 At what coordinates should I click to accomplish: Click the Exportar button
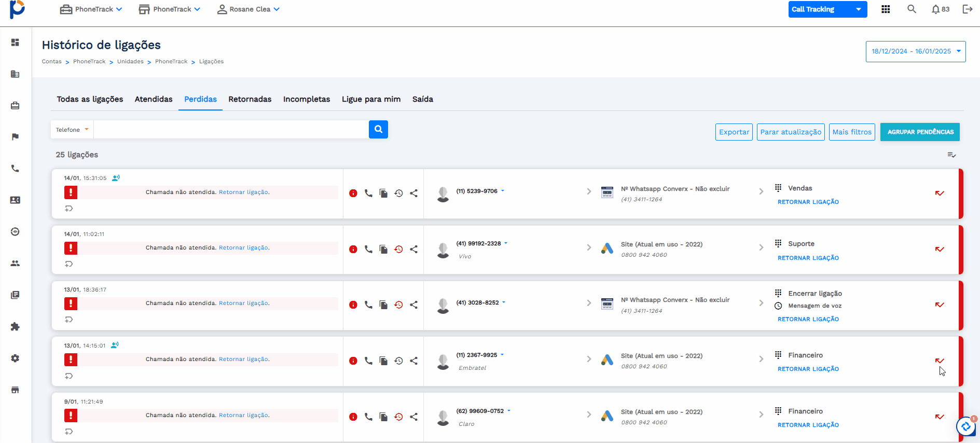[734, 132]
